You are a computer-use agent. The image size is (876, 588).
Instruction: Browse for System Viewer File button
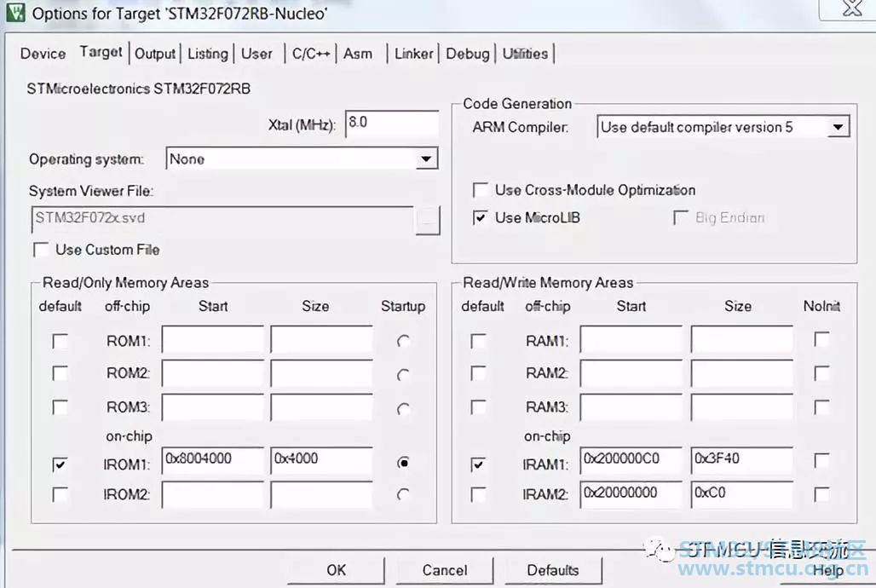tap(428, 220)
